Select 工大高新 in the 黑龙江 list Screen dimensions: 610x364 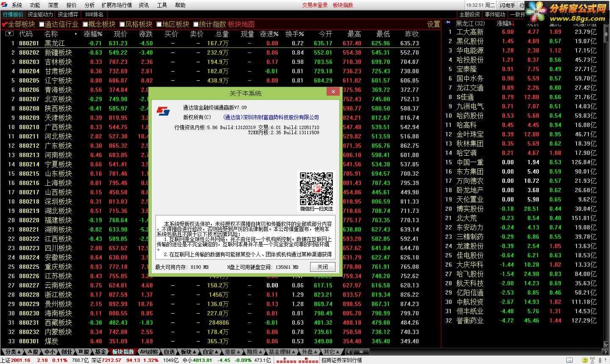pyautogui.click(x=470, y=32)
